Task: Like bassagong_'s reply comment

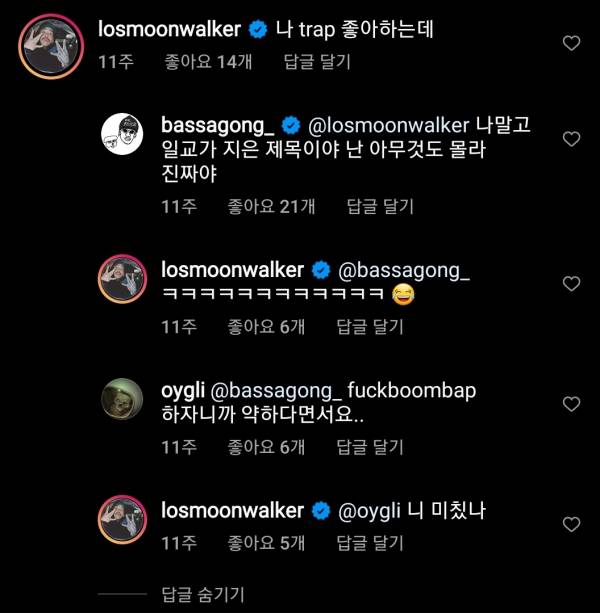Action: 571,139
